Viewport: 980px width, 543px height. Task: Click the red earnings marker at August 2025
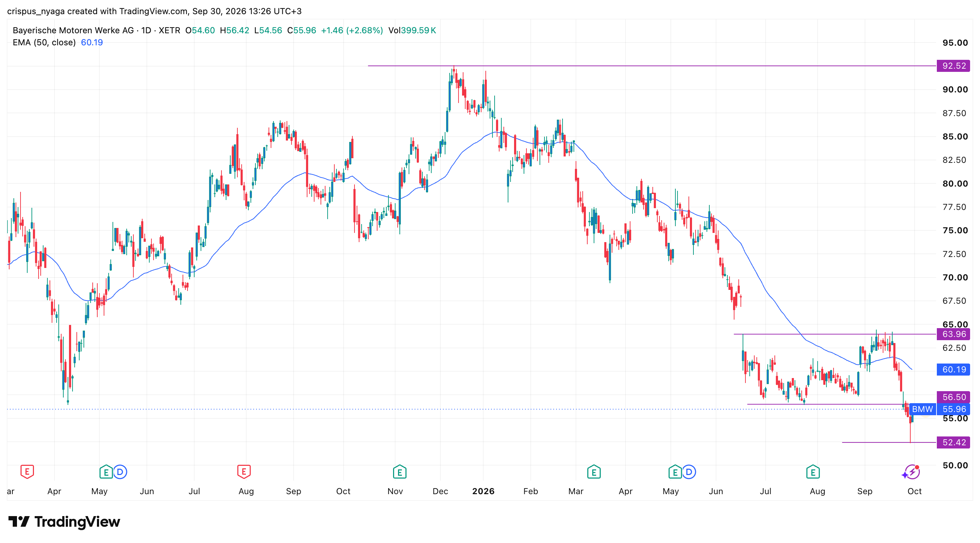point(244,472)
